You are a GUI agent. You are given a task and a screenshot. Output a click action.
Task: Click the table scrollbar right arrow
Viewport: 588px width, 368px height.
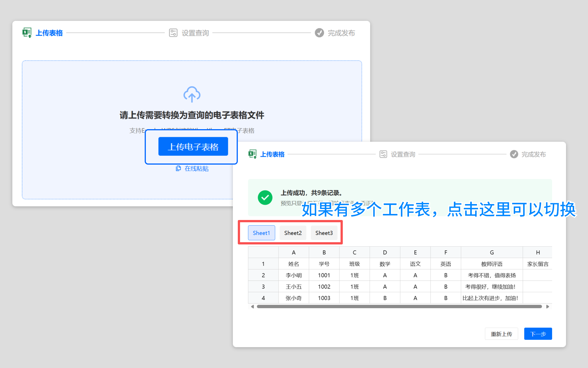pos(548,306)
